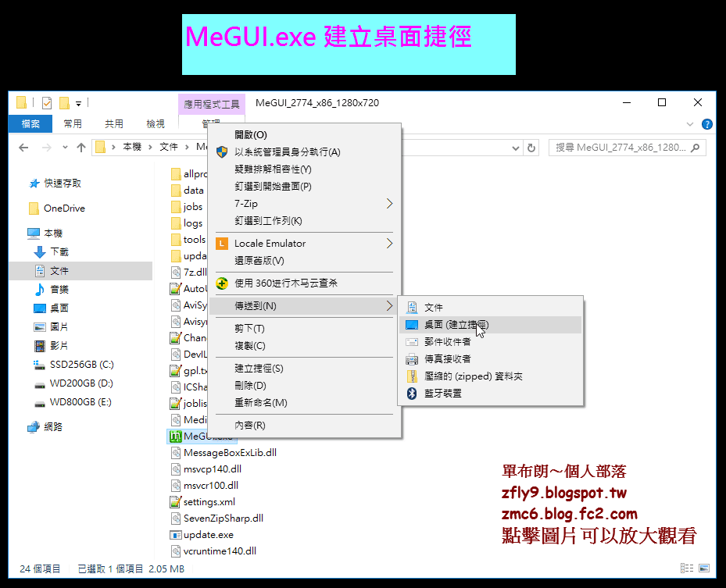726x588 pixels.
Task: Click the Locale Emulator icon in context menu
Action: pos(222,244)
